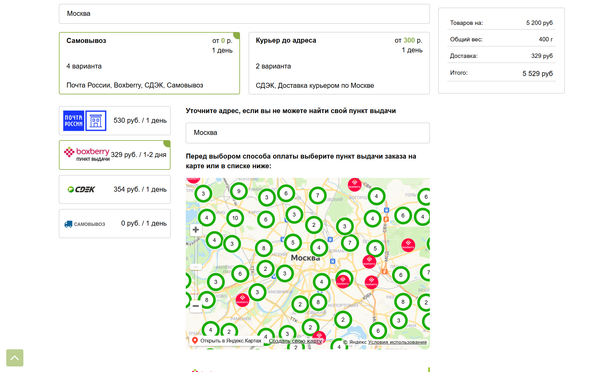This screenshot has width=600, height=372.
Task: Open Условия использования map link
Action: click(x=397, y=342)
